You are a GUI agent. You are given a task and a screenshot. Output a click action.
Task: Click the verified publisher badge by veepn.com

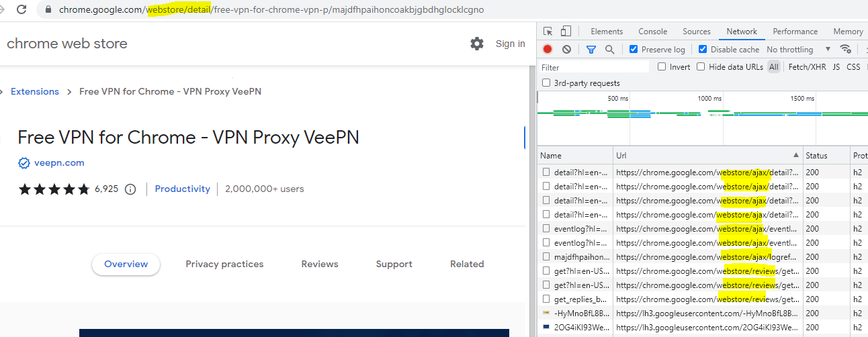click(x=24, y=163)
